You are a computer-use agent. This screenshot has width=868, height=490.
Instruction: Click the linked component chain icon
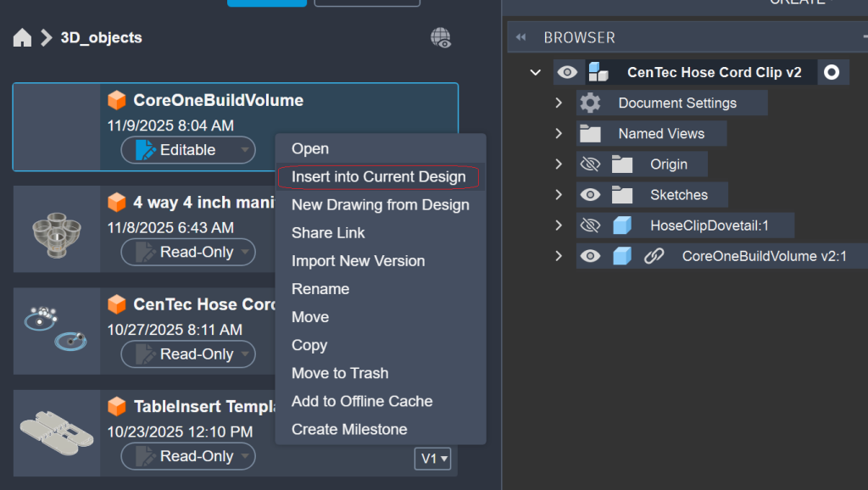[x=654, y=256]
